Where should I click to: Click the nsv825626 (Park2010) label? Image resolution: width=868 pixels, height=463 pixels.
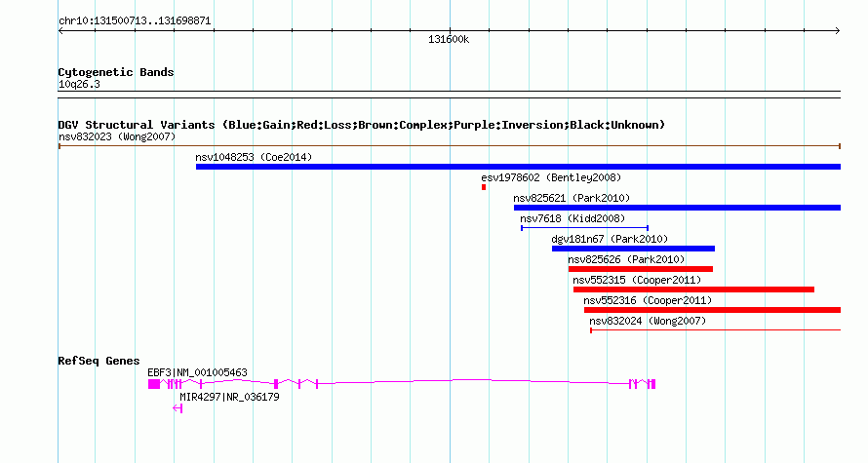(x=626, y=259)
